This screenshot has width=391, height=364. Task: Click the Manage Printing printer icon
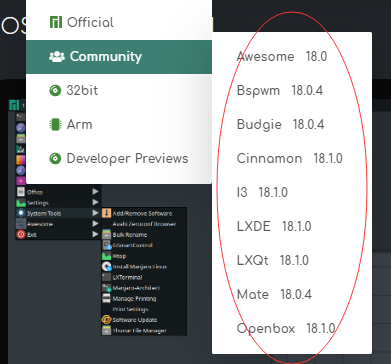tap(106, 299)
